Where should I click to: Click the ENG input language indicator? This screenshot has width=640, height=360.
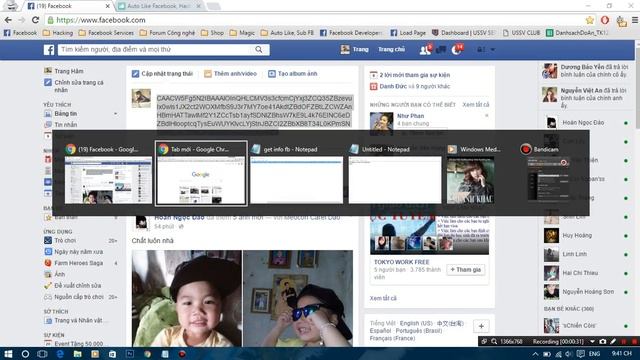point(594,354)
